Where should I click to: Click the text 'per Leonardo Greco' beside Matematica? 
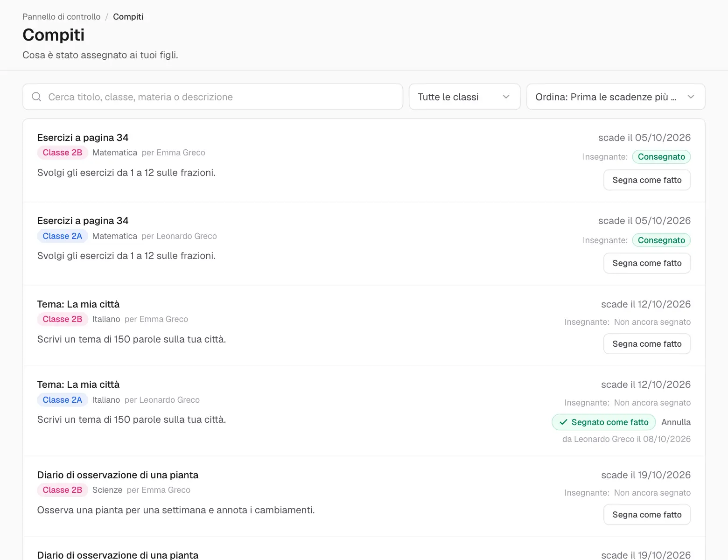click(179, 236)
